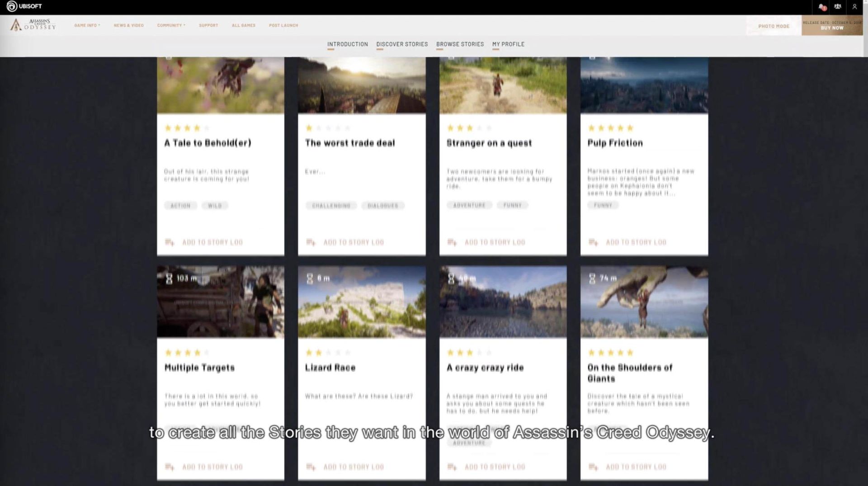
Task: Select the Challenging tag on The worst trade deal
Action: pyautogui.click(x=331, y=206)
